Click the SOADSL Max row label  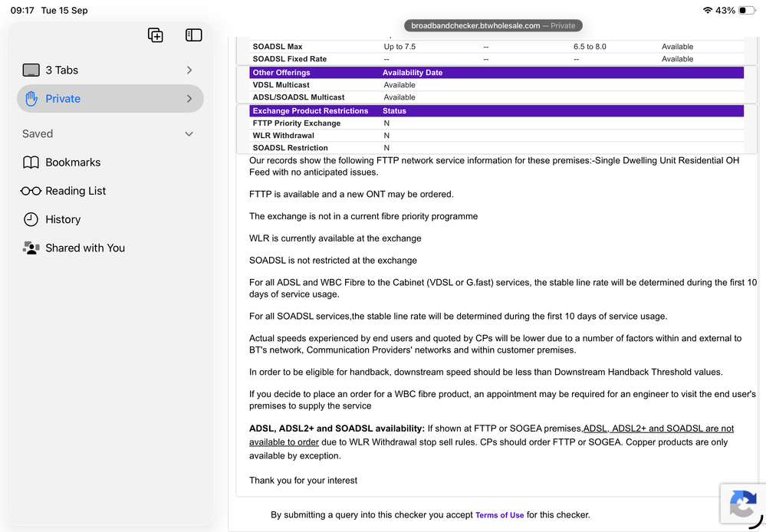pos(278,47)
